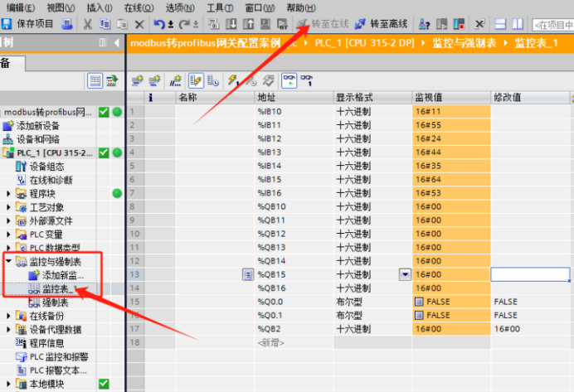The image size is (574, 392).
Task: Split editor area vertically icon
Action: point(518,24)
